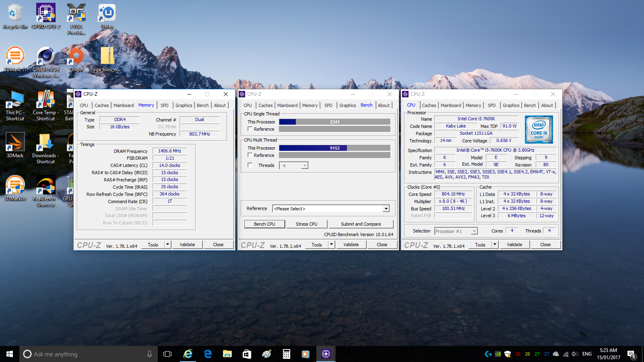This screenshot has height=362, width=644.
Task: Launch 3DMark06 desktop icon
Action: coord(15,188)
